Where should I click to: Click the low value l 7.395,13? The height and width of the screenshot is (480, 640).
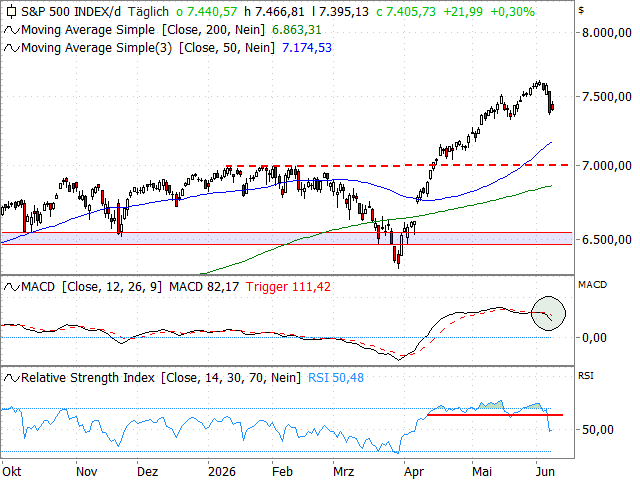coord(340,12)
